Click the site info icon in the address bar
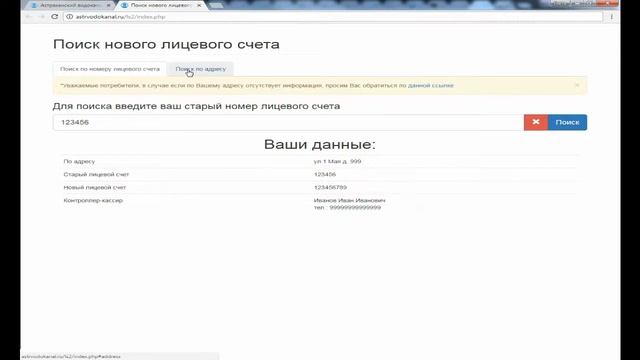The height and width of the screenshot is (360, 640). [x=70, y=17]
